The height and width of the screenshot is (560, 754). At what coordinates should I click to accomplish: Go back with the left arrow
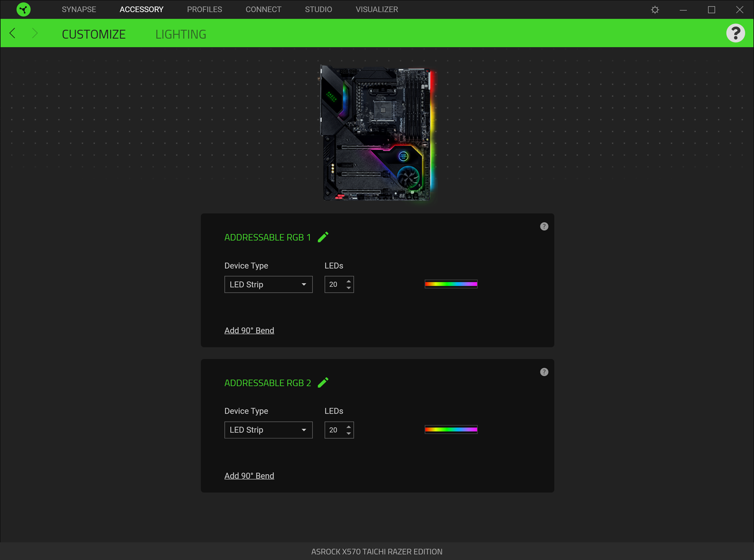[x=13, y=33]
